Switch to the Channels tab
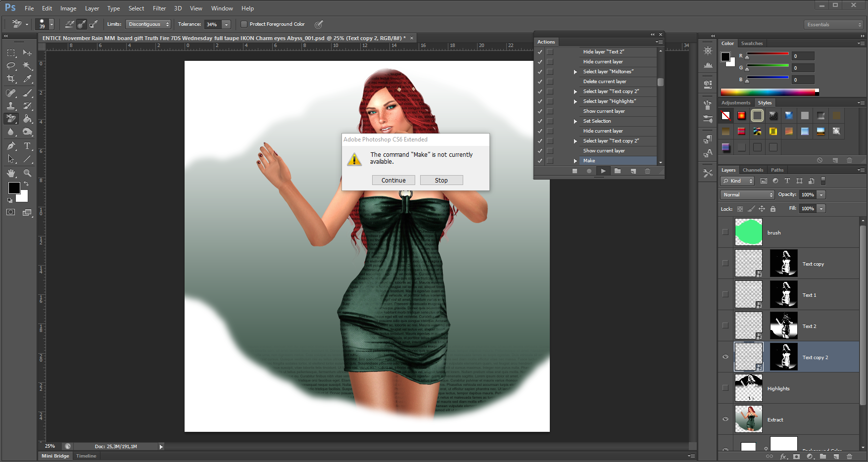 (753, 170)
